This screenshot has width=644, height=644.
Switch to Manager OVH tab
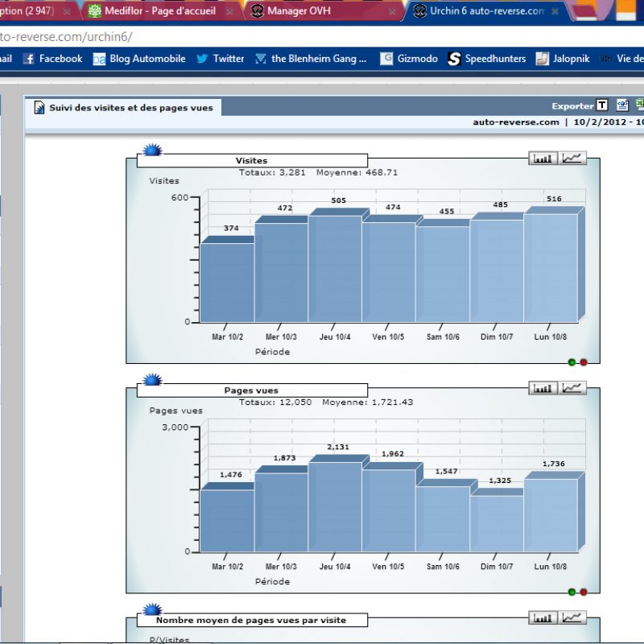298,11
